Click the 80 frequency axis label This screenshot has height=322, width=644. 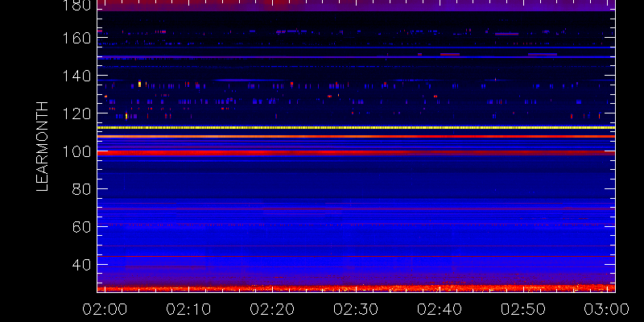click(x=81, y=189)
